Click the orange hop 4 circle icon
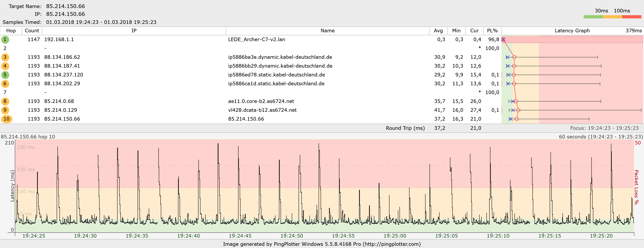 [x=5, y=66]
